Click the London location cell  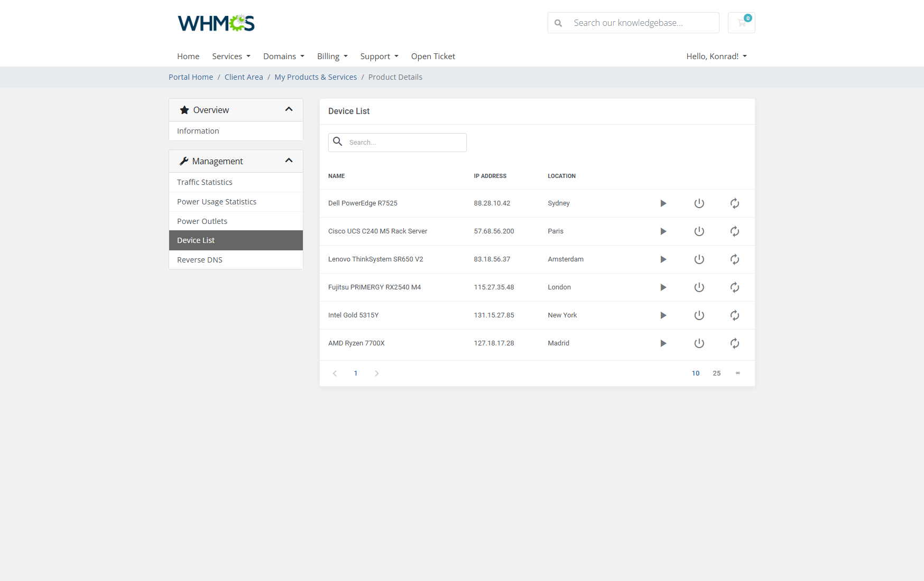pyautogui.click(x=559, y=287)
